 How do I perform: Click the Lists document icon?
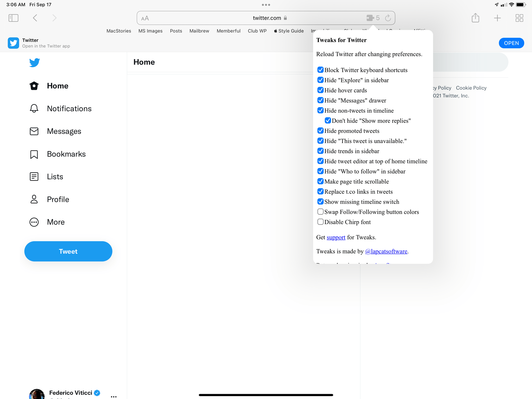pyautogui.click(x=34, y=177)
